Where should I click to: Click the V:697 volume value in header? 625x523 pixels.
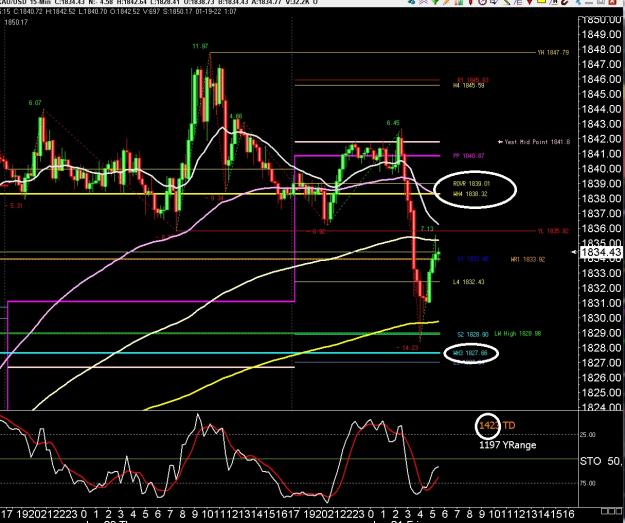[151, 12]
